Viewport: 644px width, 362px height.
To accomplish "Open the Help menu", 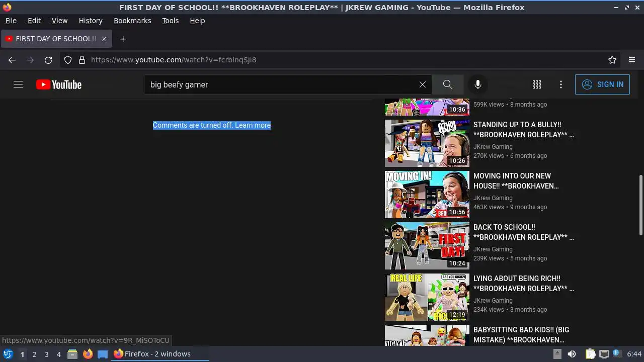I will coord(197,21).
